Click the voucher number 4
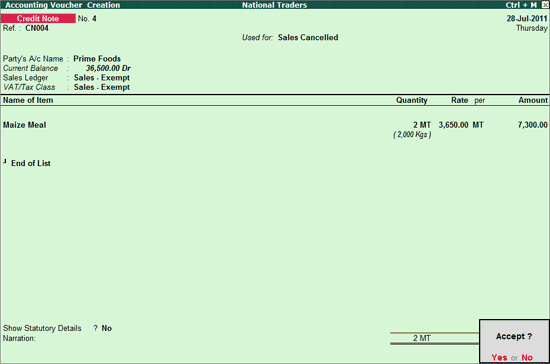 (x=94, y=19)
